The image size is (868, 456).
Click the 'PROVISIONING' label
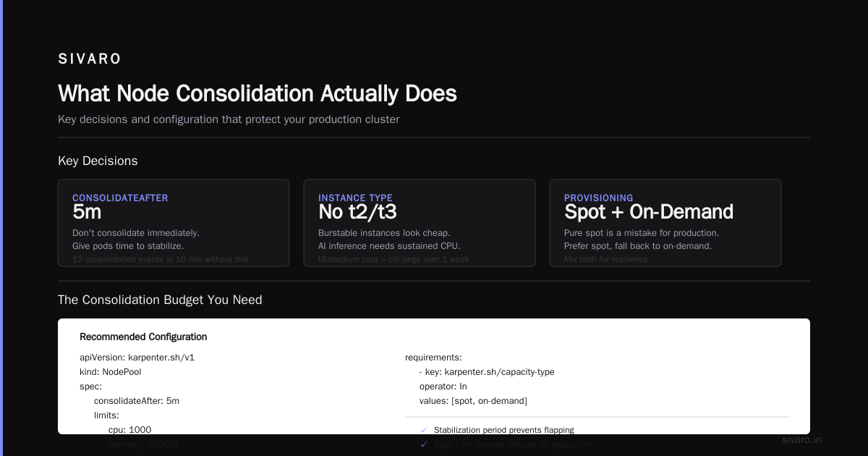[x=598, y=198]
